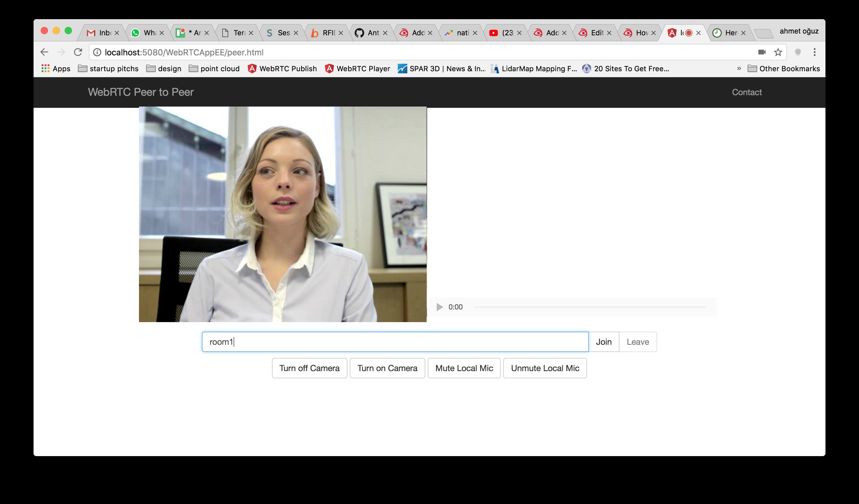Viewport: 859px width, 504px height.
Task: Turn on the camera
Action: tap(387, 368)
